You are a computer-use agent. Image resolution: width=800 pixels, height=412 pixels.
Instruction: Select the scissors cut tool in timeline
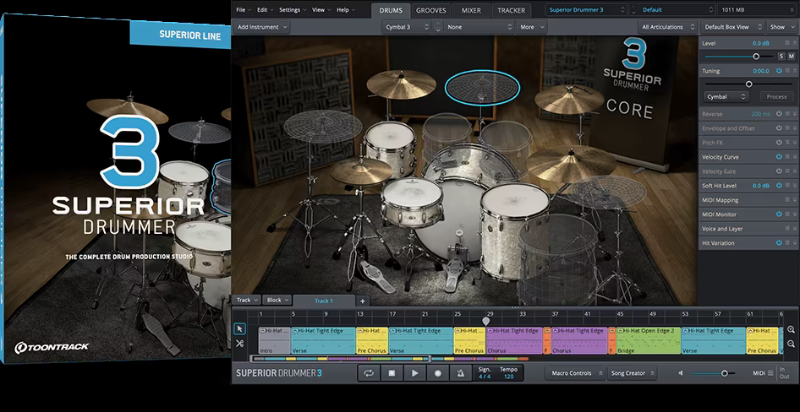pyautogui.click(x=240, y=343)
